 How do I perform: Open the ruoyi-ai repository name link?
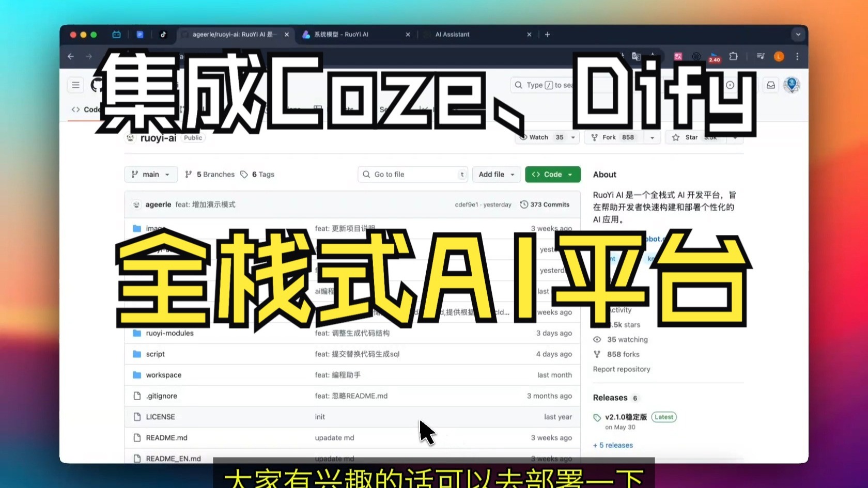tap(158, 138)
